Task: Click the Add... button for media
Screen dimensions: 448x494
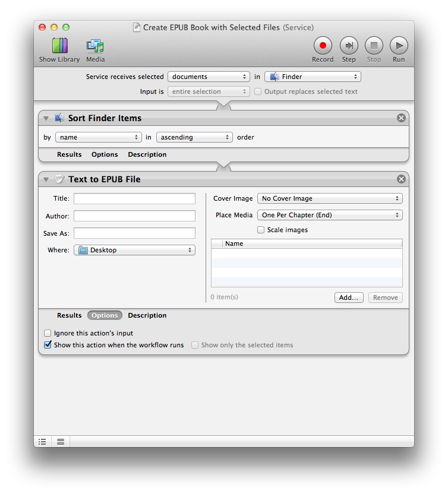Action: [x=349, y=297]
